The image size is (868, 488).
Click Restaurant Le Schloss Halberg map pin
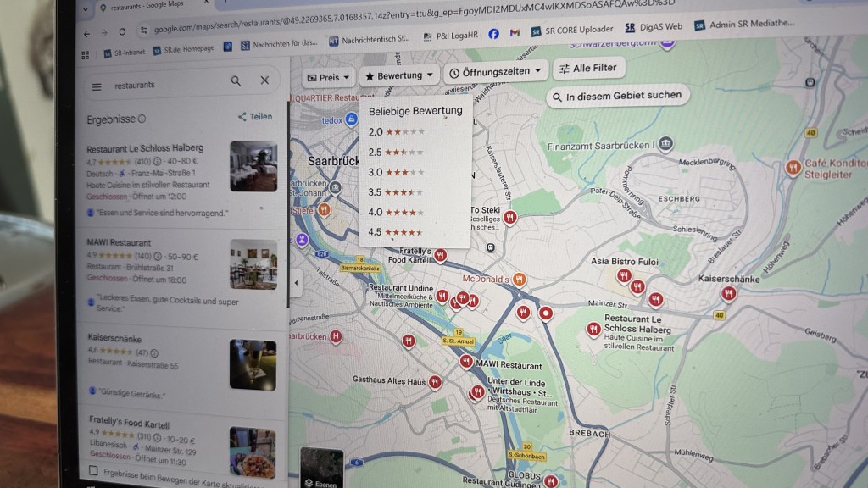click(x=593, y=330)
